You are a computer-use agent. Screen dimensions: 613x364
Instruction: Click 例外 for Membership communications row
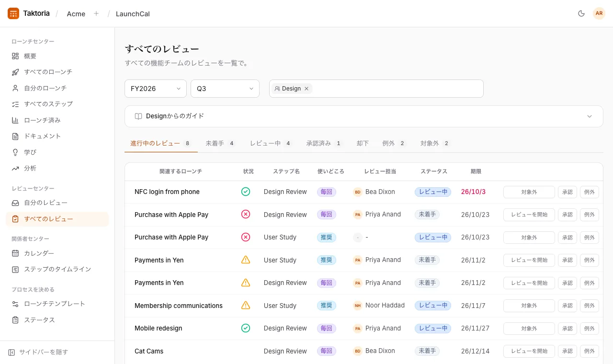pyautogui.click(x=590, y=306)
